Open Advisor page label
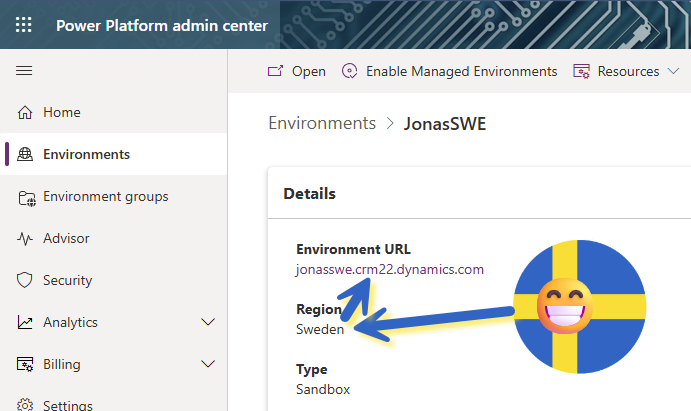Screen dimensions: 691x411 (x=66, y=238)
